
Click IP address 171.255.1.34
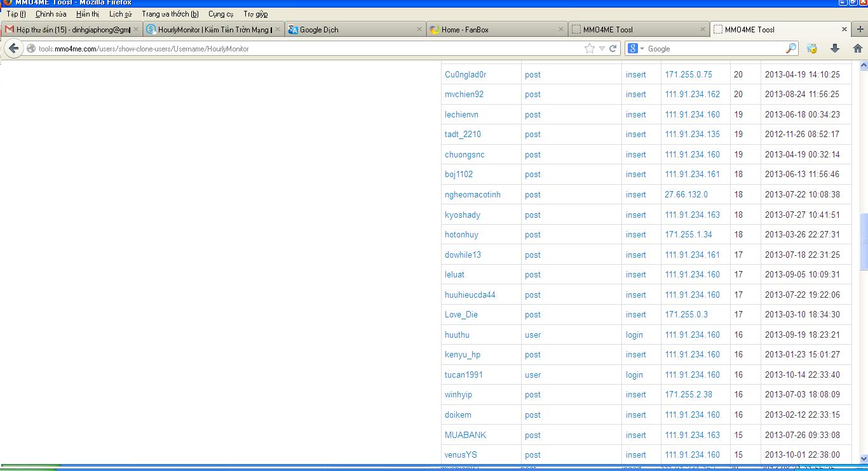point(688,234)
